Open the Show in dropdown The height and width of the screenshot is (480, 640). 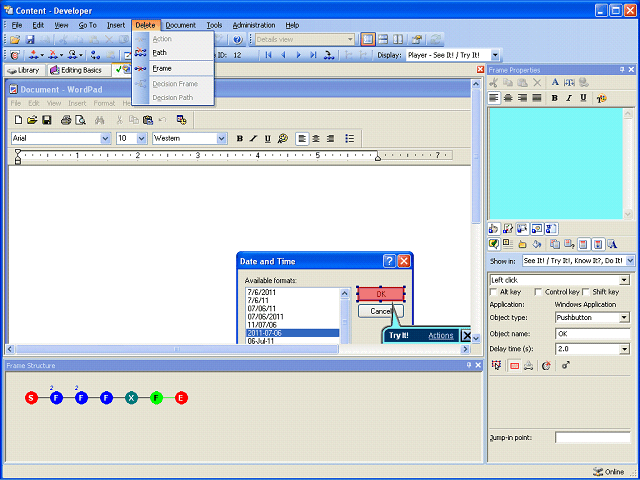point(631,260)
